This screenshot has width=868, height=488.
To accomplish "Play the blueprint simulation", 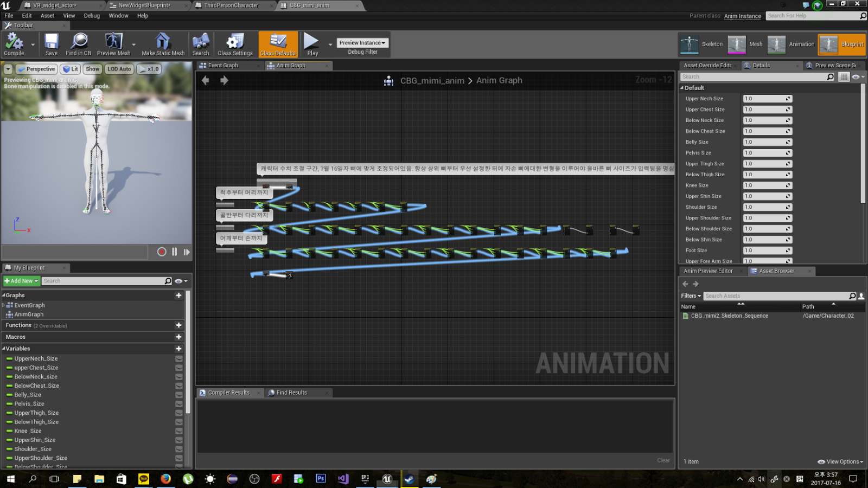I will point(312,44).
